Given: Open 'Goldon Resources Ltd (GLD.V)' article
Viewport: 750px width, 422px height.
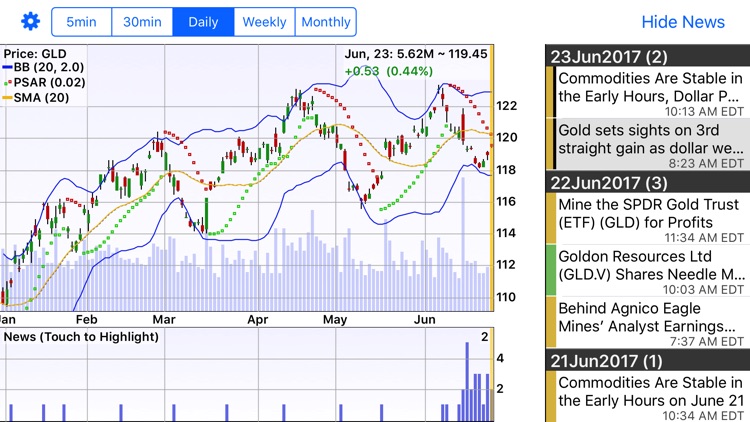Looking at the screenshot, I should coord(647,270).
